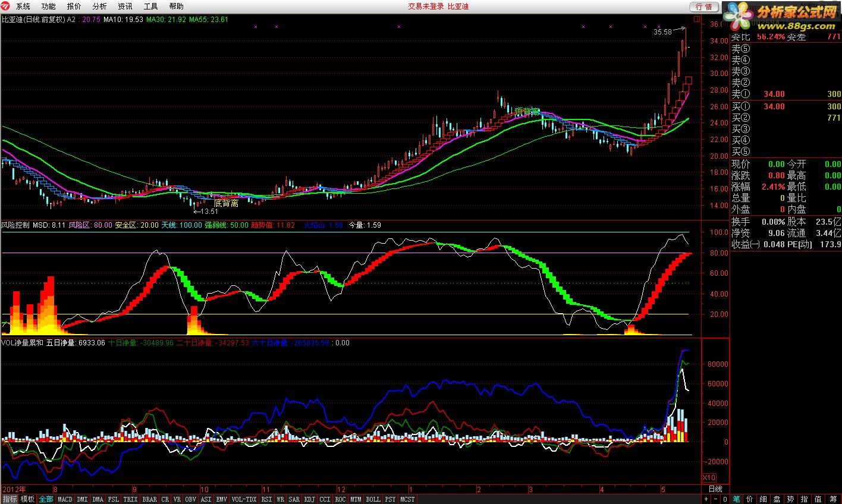842x504 pixels.
Task: Switch to the WR indicator
Action: (x=280, y=499)
